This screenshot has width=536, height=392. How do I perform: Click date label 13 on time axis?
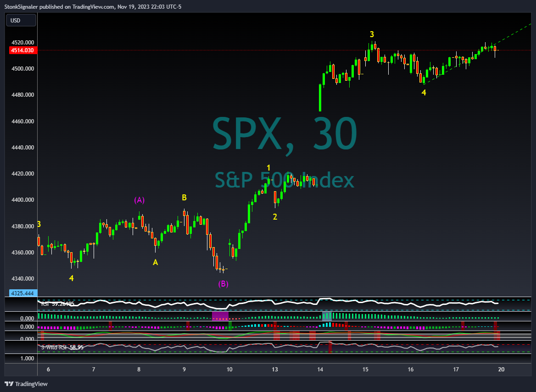click(275, 370)
